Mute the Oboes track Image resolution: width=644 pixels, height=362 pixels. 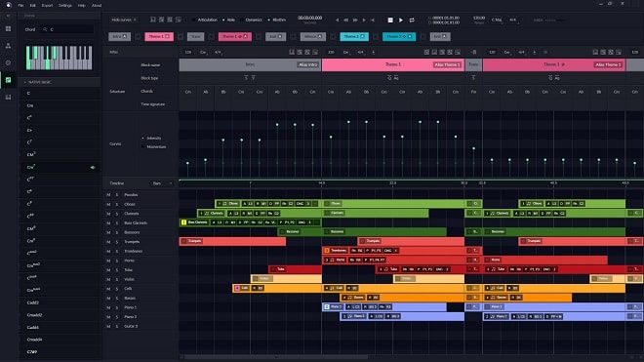(x=108, y=204)
